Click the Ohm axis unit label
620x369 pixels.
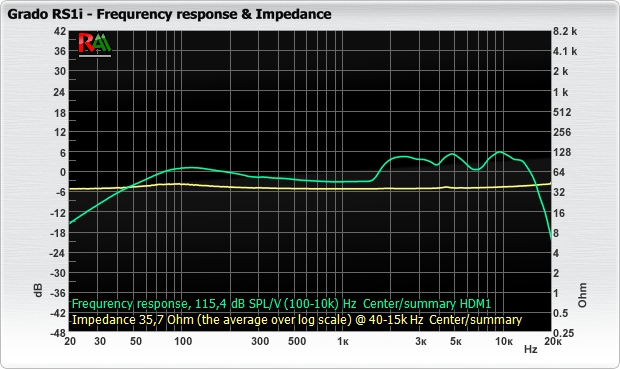click(x=582, y=295)
